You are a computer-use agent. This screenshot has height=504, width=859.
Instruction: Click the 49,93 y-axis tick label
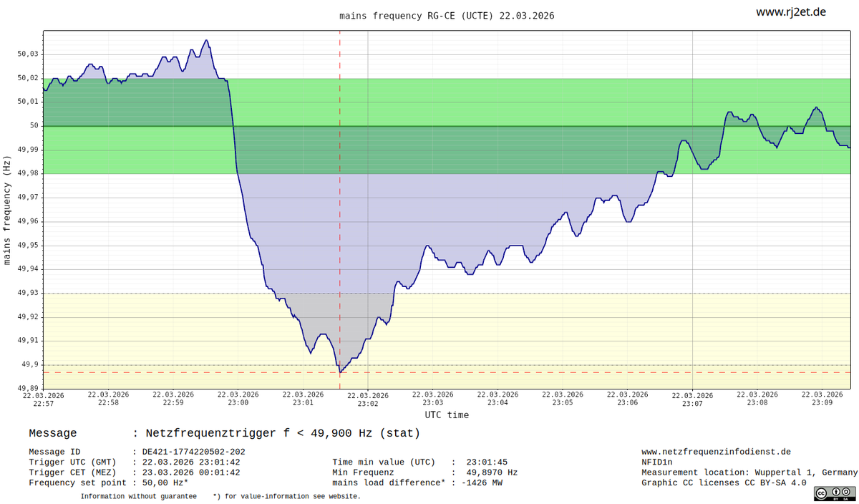point(27,294)
